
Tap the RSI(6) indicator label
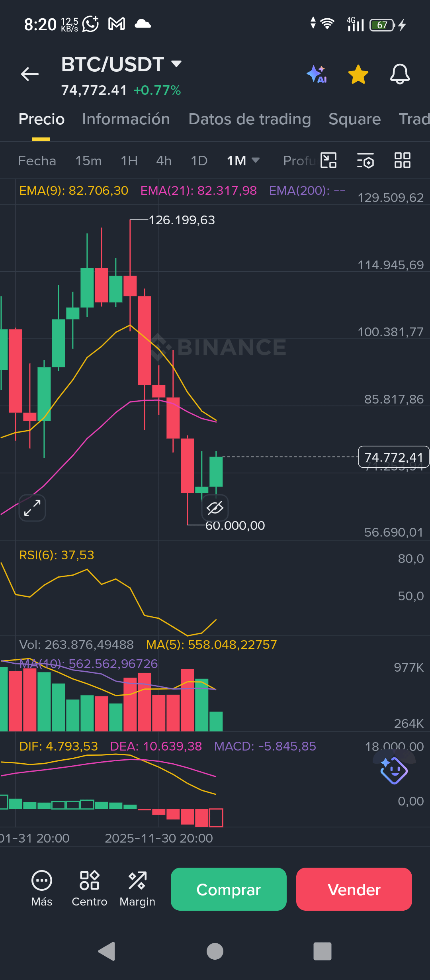pos(57,555)
